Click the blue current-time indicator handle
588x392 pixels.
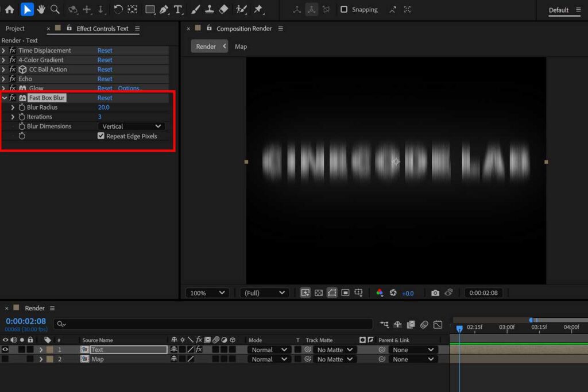pyautogui.click(x=459, y=329)
